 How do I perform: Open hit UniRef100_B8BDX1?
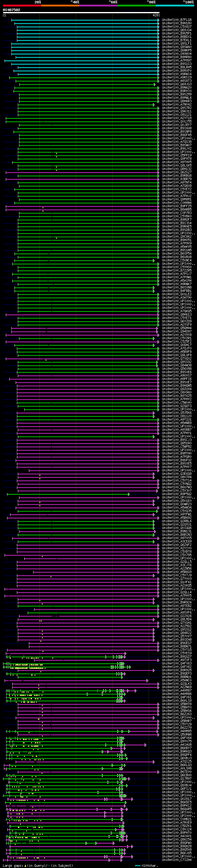176,37
